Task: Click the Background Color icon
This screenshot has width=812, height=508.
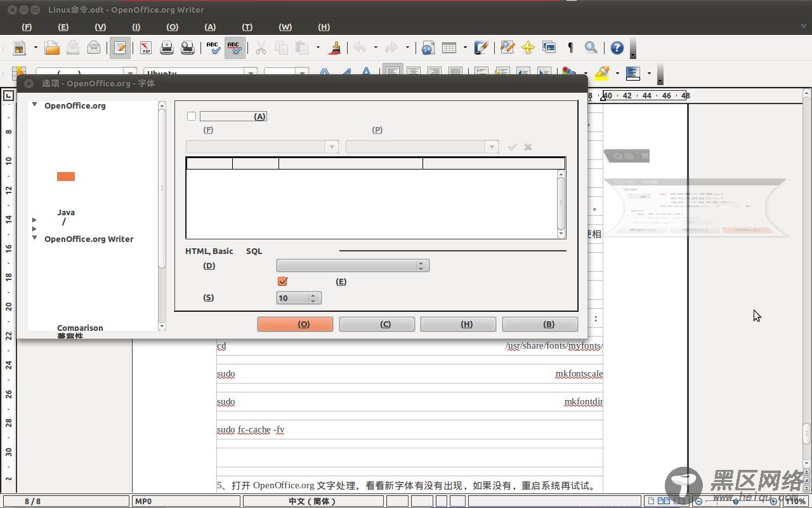Action: point(633,73)
